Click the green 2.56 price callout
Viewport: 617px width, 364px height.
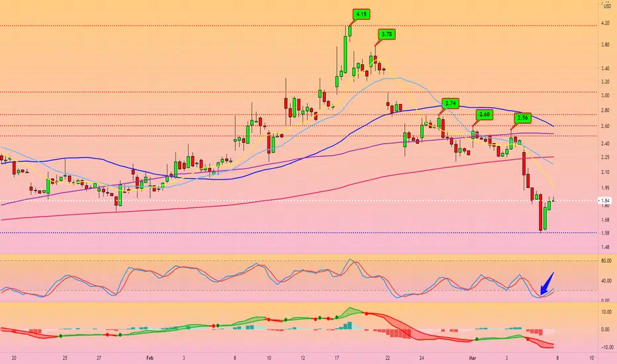(x=522, y=118)
